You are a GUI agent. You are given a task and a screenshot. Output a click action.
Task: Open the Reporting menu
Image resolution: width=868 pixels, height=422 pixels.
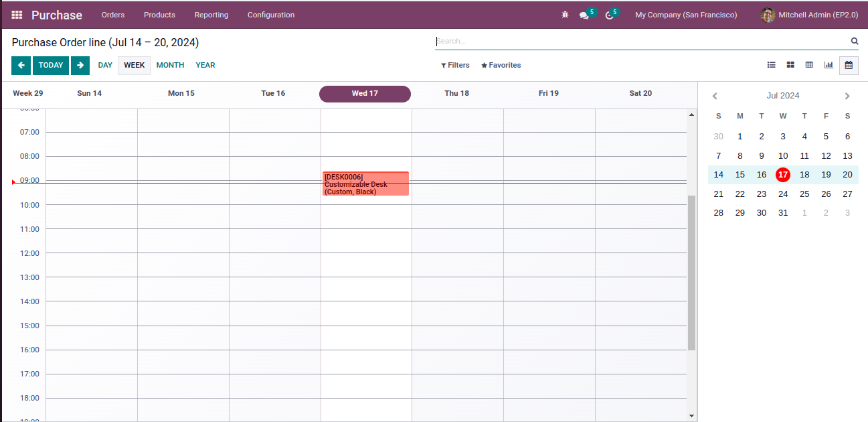pyautogui.click(x=211, y=15)
